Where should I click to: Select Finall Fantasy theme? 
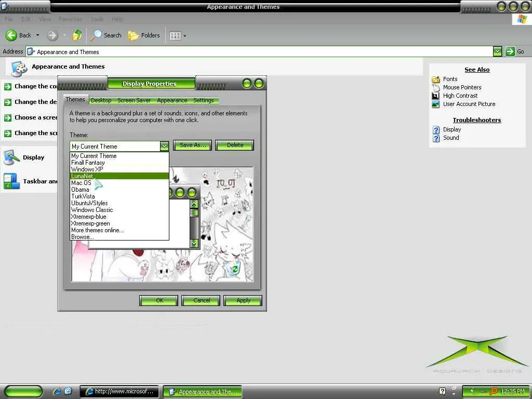pyautogui.click(x=119, y=163)
